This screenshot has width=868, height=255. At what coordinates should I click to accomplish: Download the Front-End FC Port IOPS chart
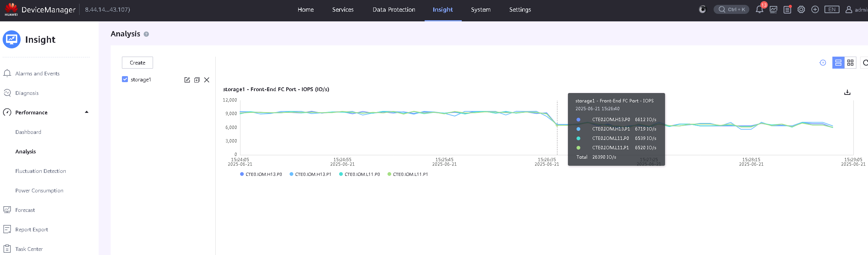coord(847,92)
